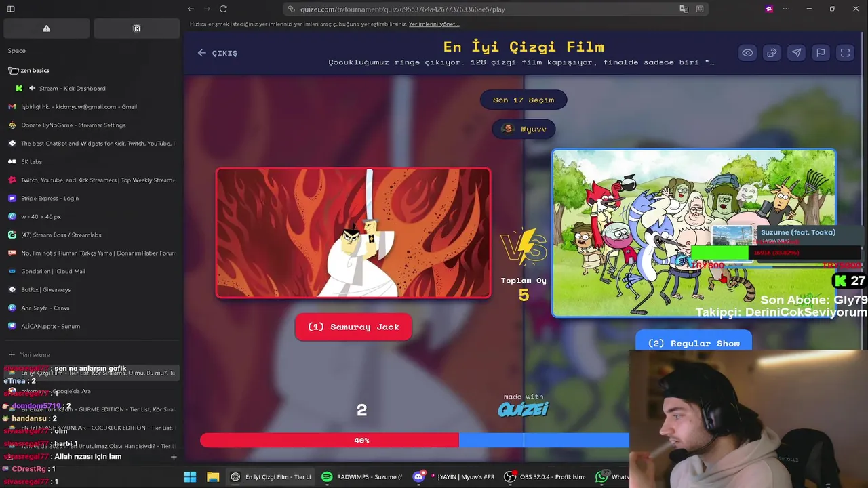This screenshot has height=488, width=868.
Task: Open the best ChatBot and Widgets tab
Action: 91,144
